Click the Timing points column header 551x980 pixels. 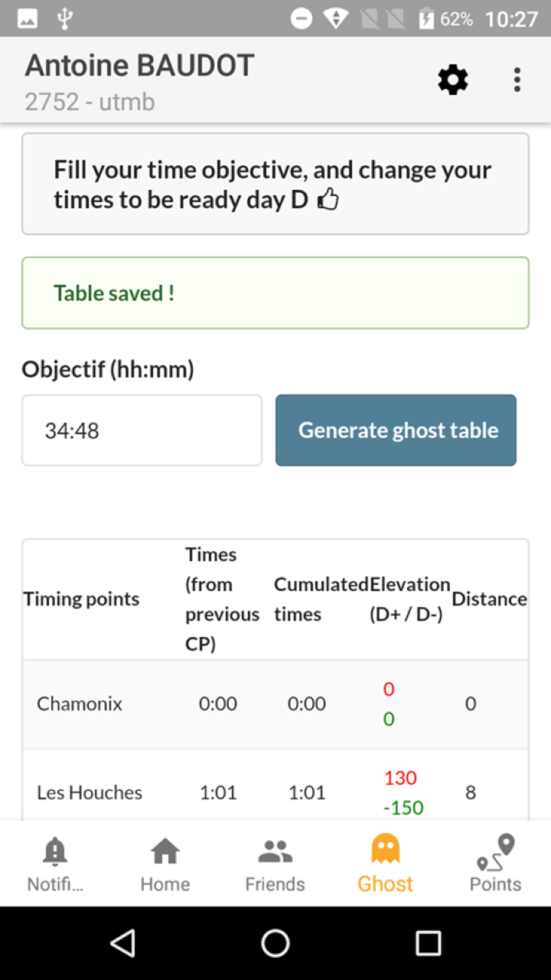pos(81,599)
